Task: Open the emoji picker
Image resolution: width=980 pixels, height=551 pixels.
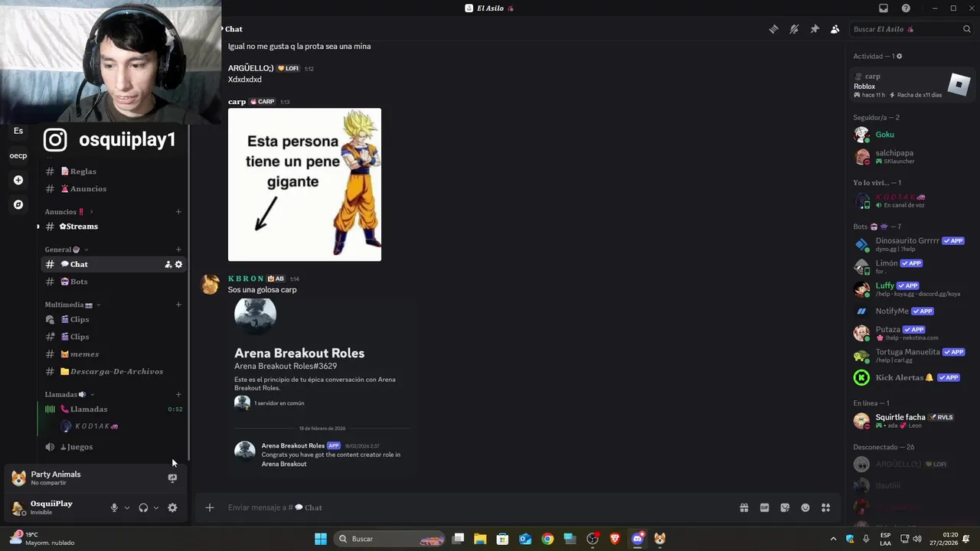Action: (x=805, y=507)
